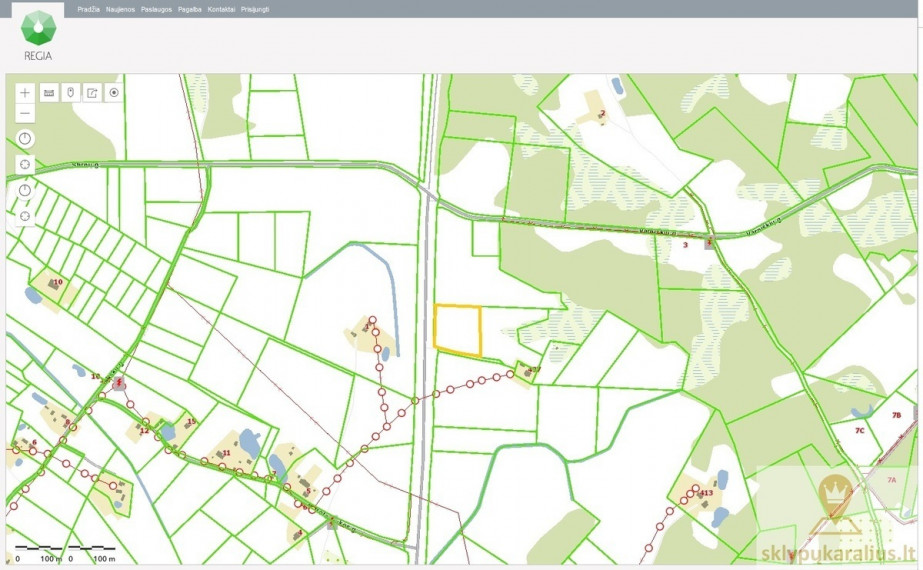The height and width of the screenshot is (570, 923).
Task: Click the REGIA logo
Action: 38,35
